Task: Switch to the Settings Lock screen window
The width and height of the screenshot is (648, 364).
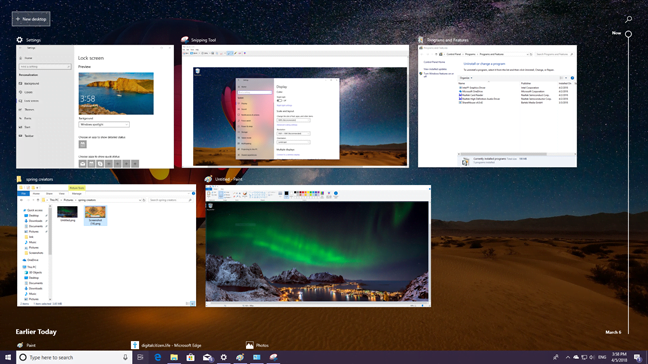Action: 95,107
